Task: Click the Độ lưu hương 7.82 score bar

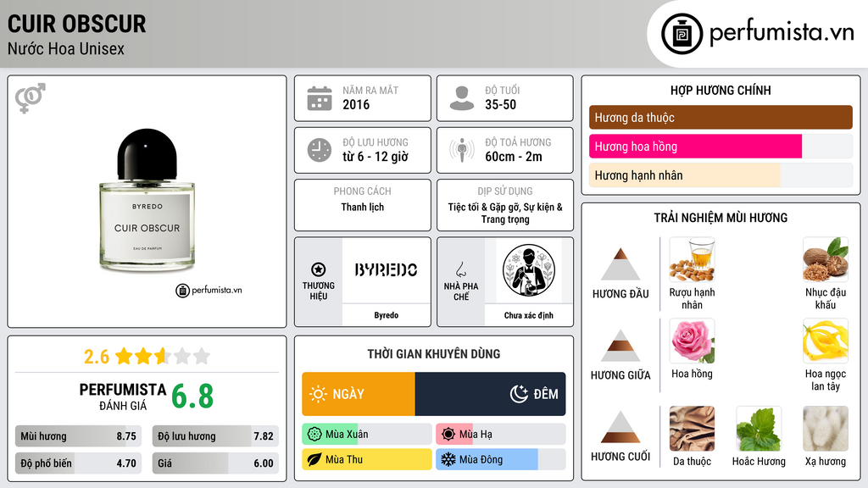Action: pos(215,436)
